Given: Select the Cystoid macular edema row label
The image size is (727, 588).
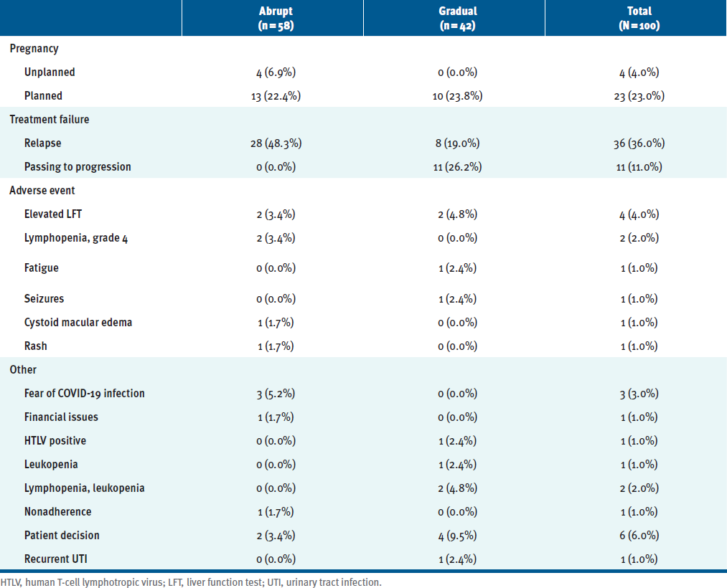Looking at the screenshot, I should [x=78, y=323].
